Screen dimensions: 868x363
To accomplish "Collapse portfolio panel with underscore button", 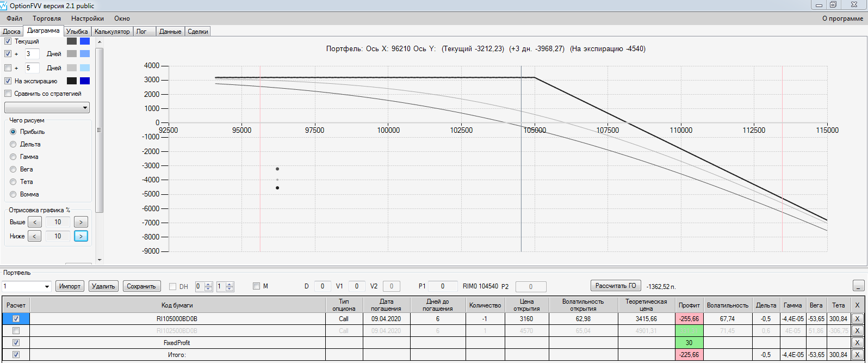I will [x=858, y=286].
